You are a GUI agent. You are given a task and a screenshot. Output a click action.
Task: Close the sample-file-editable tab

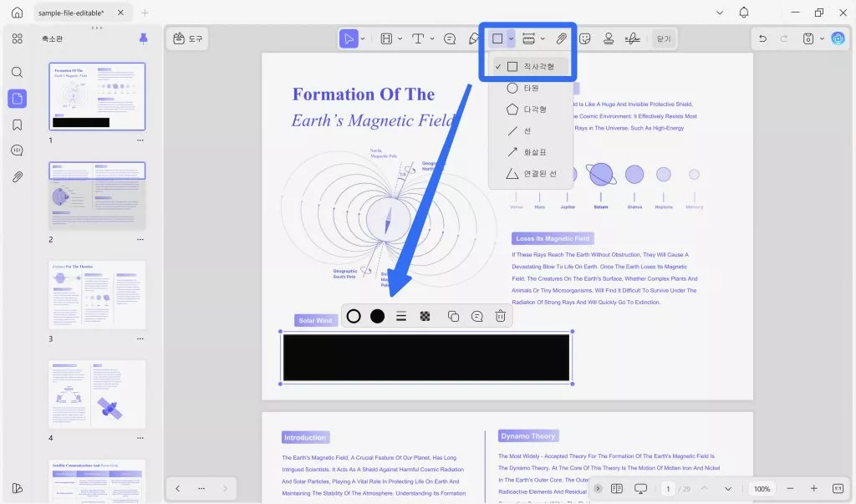coord(120,13)
